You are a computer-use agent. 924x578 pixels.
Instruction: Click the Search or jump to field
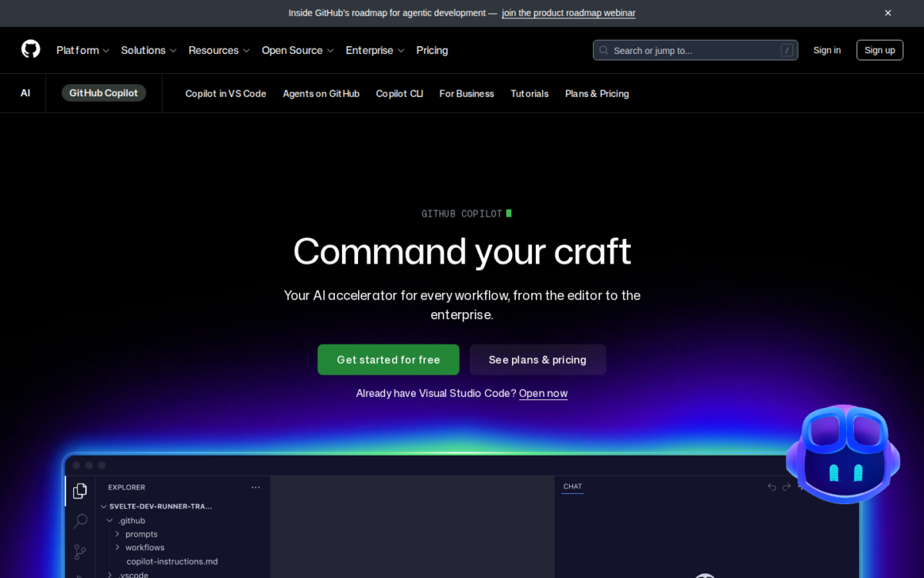[x=695, y=50]
